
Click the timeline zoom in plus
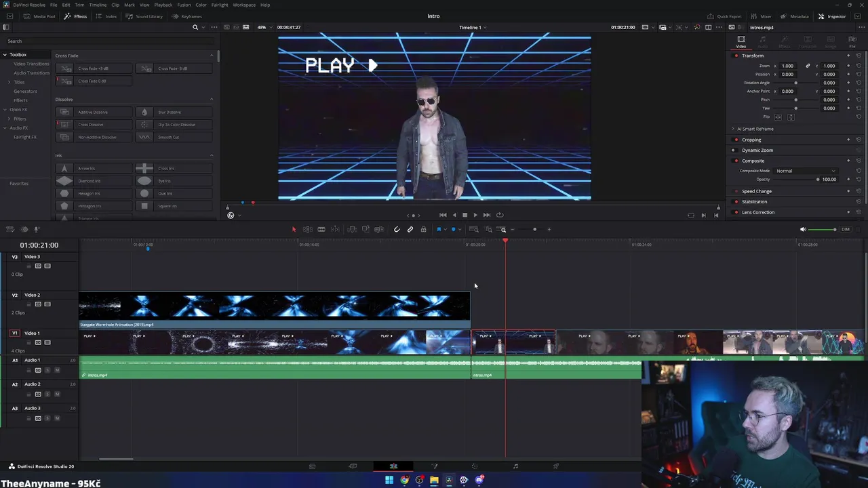coord(549,230)
